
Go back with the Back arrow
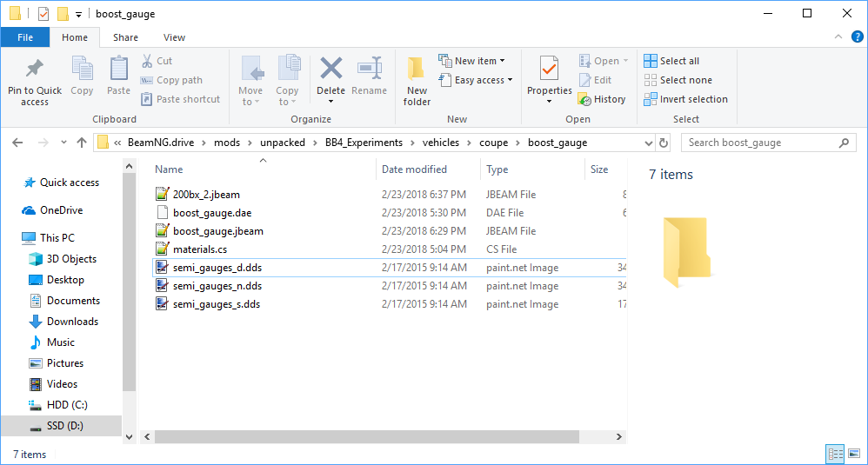(x=17, y=143)
